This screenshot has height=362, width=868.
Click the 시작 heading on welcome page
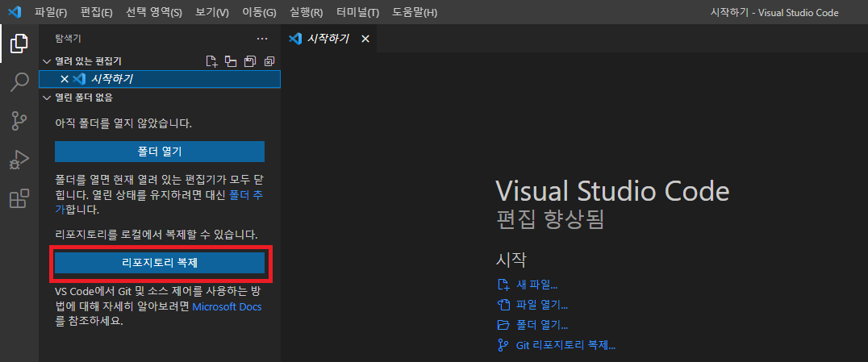pyautogui.click(x=511, y=259)
